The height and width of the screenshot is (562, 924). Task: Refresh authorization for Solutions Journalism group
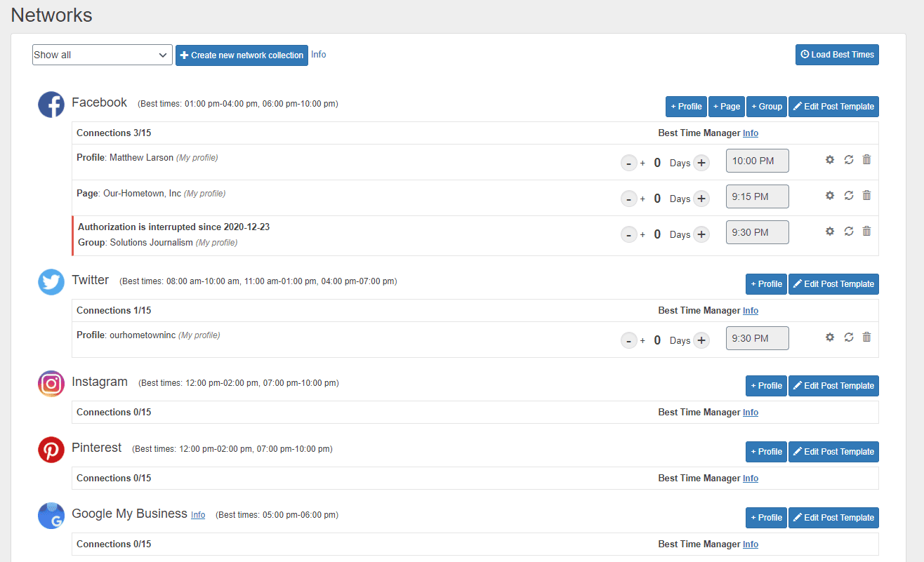click(x=849, y=231)
